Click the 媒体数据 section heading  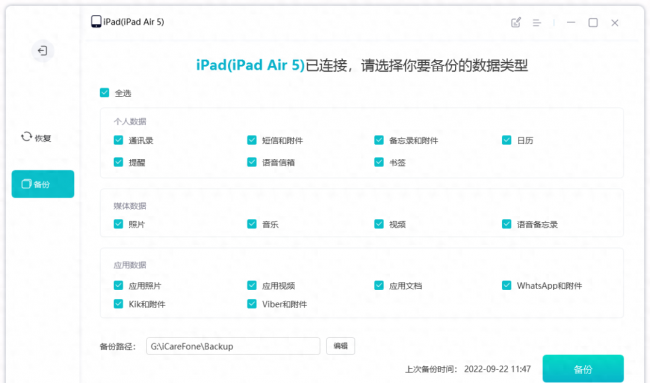tap(130, 206)
